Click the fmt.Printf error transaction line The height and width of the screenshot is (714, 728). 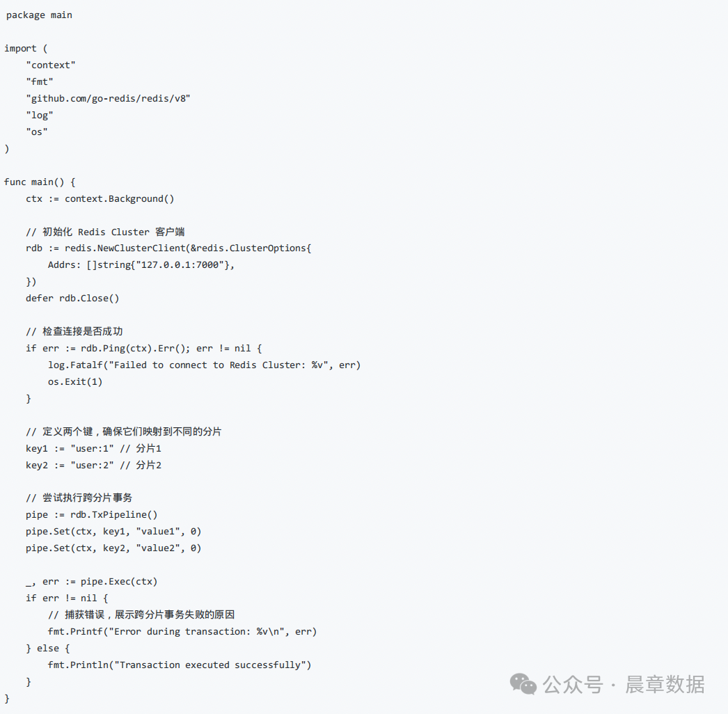182,631
